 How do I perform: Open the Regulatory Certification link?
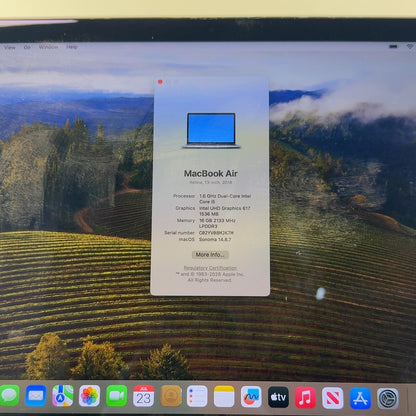pyautogui.click(x=210, y=268)
